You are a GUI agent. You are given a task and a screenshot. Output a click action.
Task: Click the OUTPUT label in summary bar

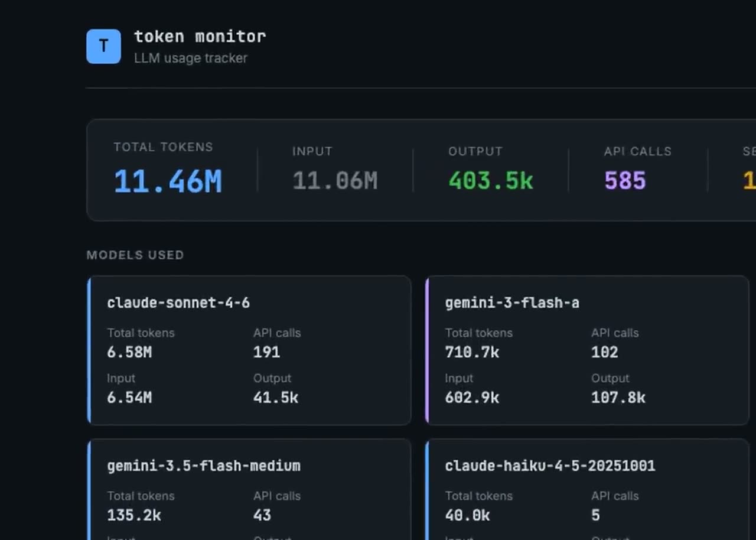click(475, 151)
